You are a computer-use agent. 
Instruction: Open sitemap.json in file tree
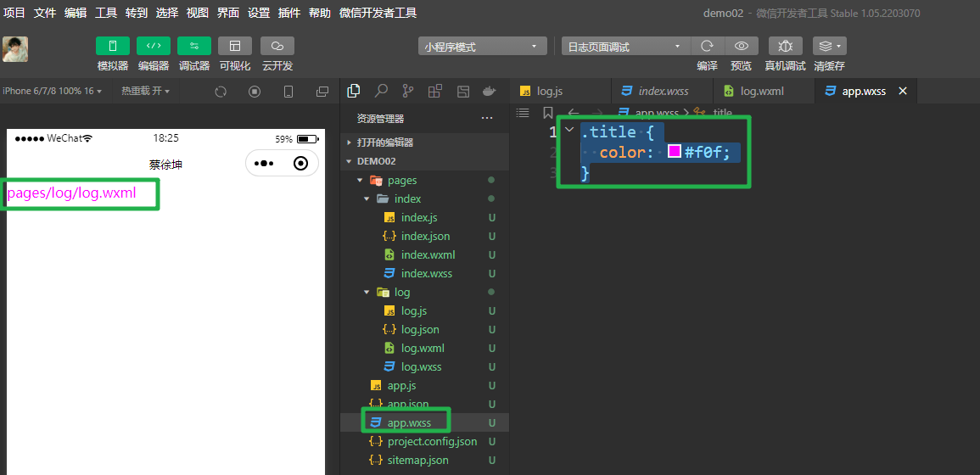pos(425,460)
